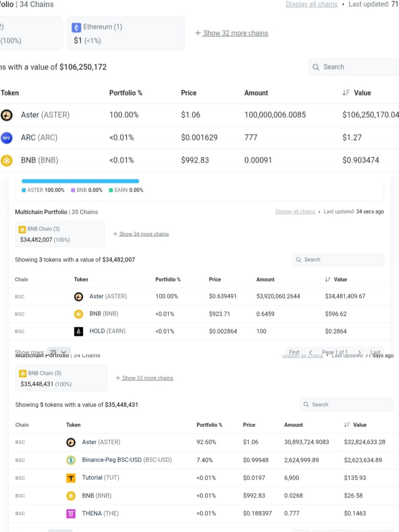Click the THENA (THE) purple token icon
The width and height of the screenshot is (399, 532).
71,514
